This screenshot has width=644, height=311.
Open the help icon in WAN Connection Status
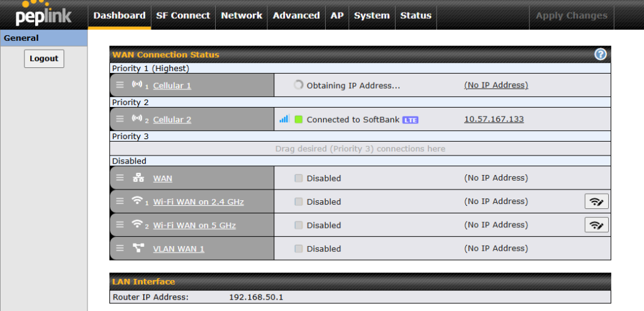pos(600,55)
